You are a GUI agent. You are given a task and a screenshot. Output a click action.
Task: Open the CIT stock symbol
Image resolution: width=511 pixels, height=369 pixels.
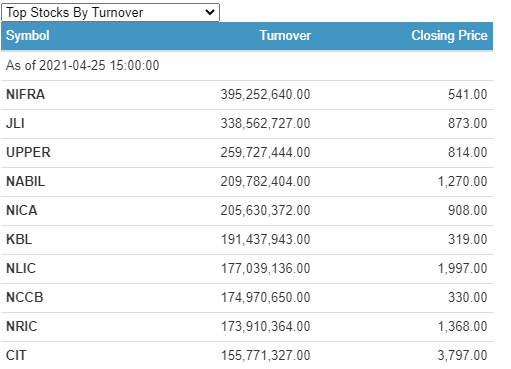16,355
